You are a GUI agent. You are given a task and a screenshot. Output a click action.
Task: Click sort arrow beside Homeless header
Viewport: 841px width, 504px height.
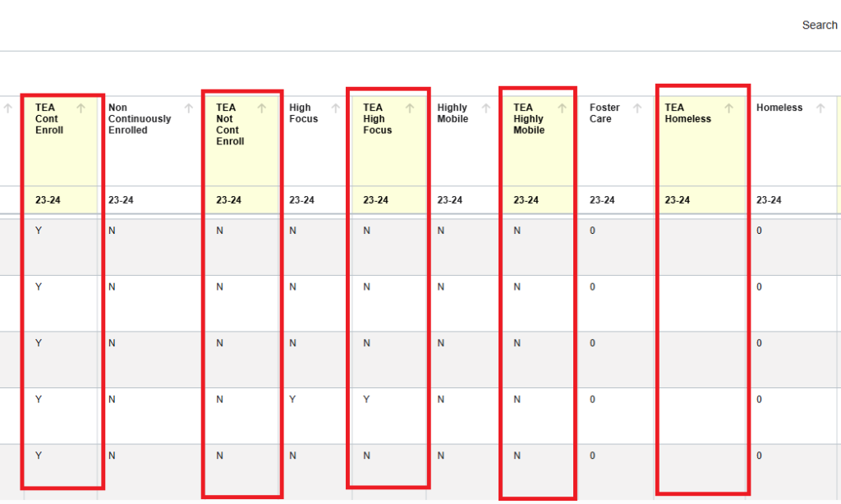click(x=820, y=108)
